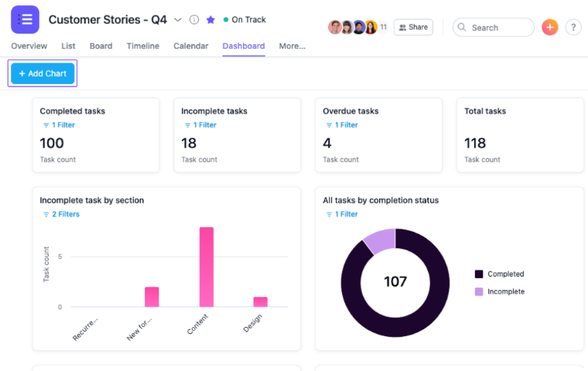Toggle the favorite star icon
This screenshot has width=588, height=371.
pos(210,20)
